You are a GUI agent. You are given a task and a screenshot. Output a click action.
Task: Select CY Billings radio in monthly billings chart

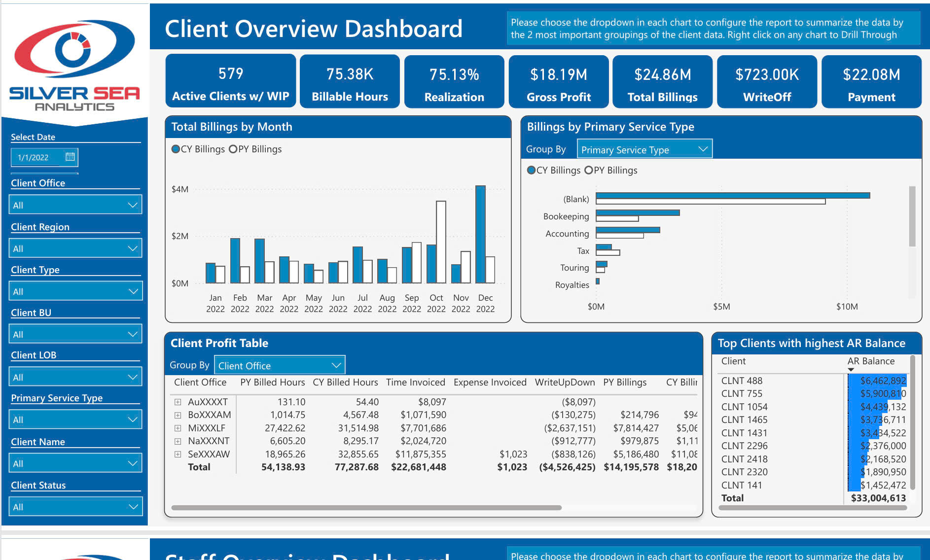tap(175, 149)
